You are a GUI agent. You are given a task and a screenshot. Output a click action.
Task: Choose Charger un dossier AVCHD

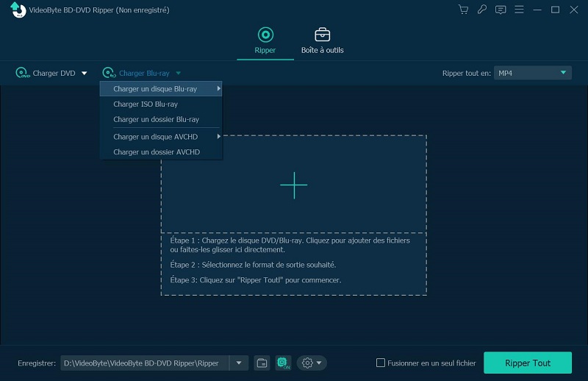tap(161, 152)
